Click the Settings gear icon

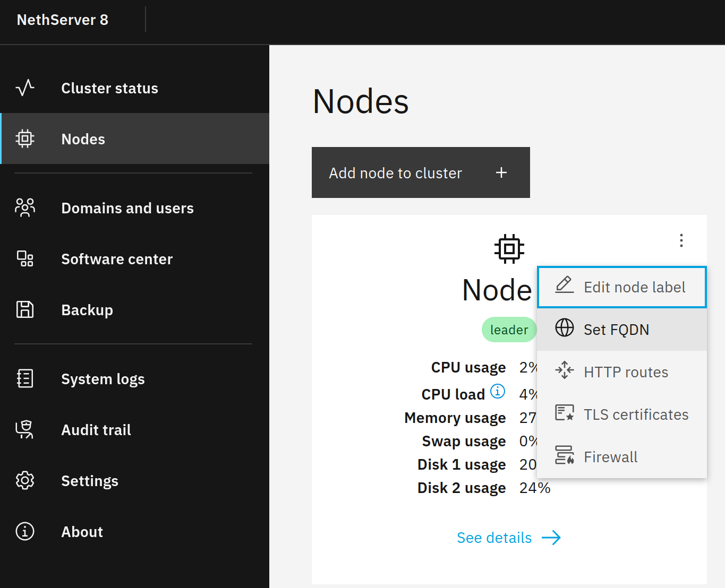pos(25,480)
